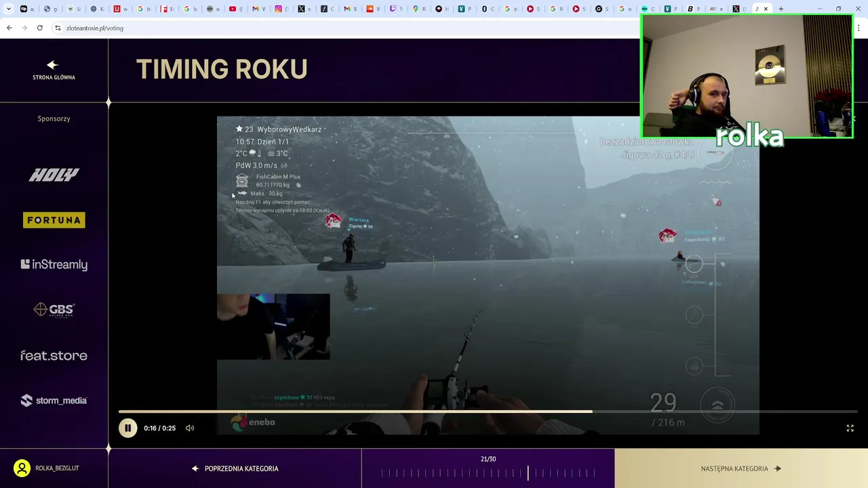Click the eneba logo in video

coord(253,422)
